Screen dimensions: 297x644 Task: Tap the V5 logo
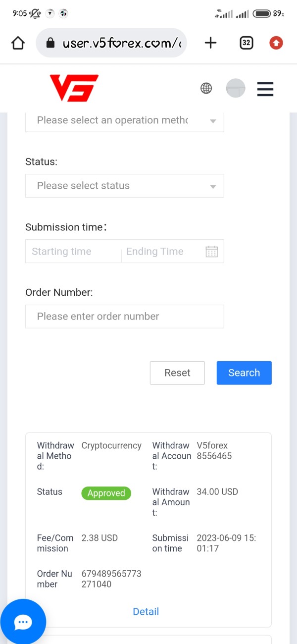74,88
